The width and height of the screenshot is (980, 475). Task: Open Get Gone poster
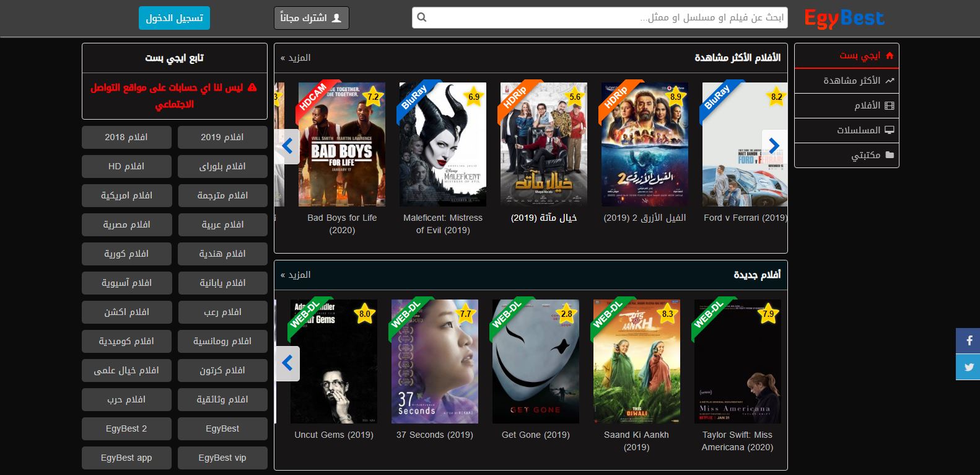click(x=536, y=362)
